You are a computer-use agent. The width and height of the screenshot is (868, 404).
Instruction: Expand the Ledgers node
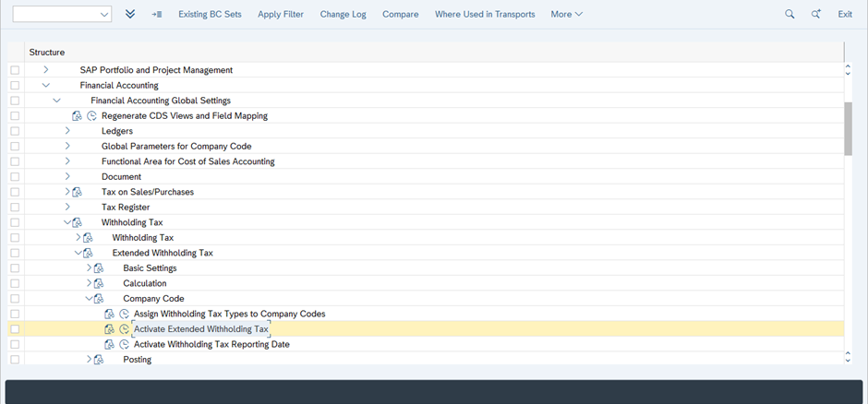coord(67,131)
